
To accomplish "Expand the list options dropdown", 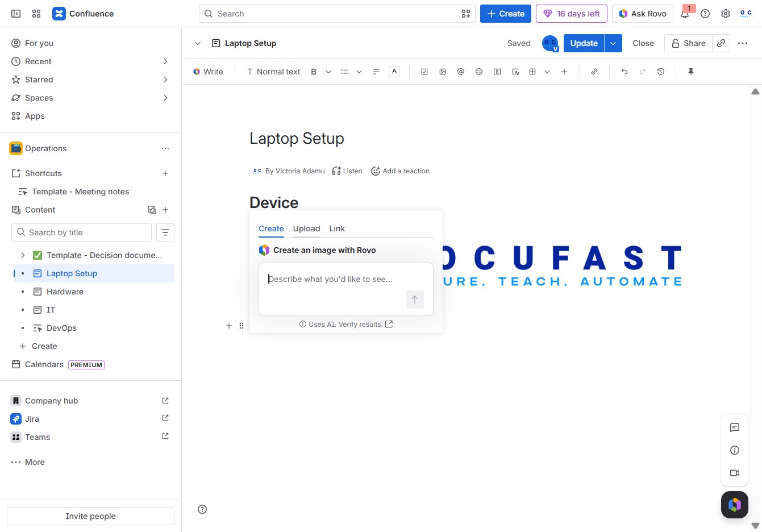I will [x=359, y=72].
